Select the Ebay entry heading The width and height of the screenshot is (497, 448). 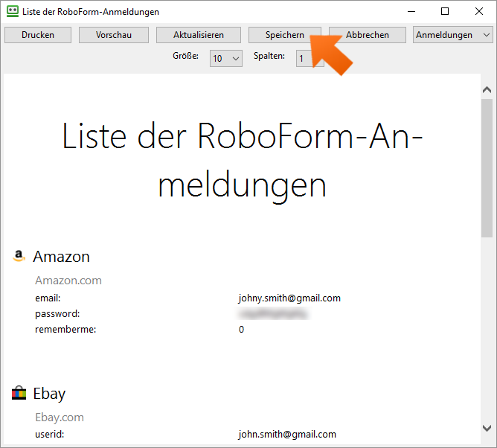tap(49, 394)
